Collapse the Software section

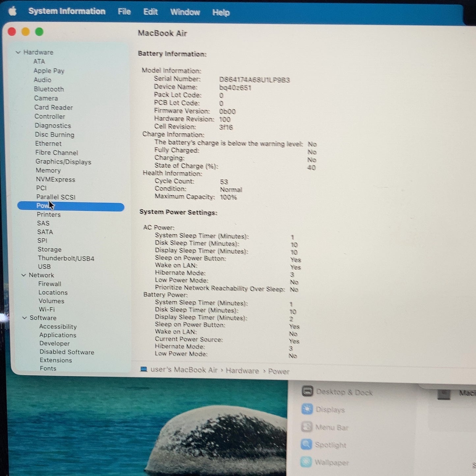pyautogui.click(x=24, y=318)
